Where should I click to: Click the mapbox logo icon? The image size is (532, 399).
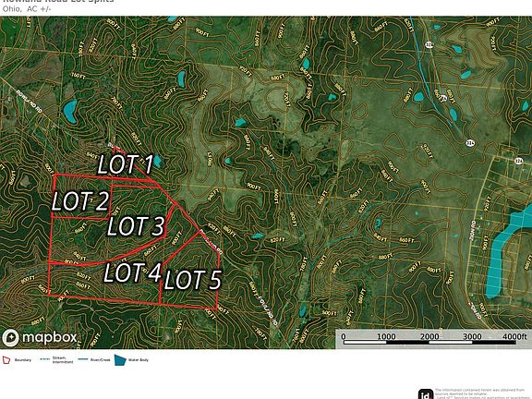10,338
